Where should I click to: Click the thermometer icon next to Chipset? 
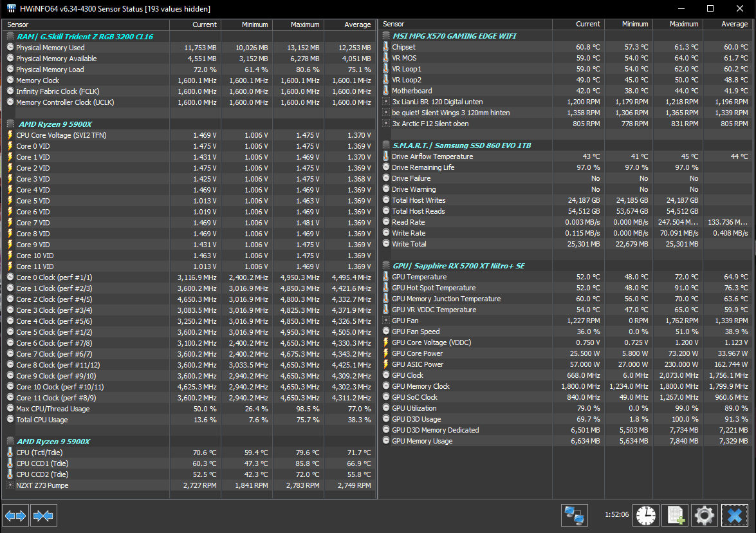click(385, 47)
